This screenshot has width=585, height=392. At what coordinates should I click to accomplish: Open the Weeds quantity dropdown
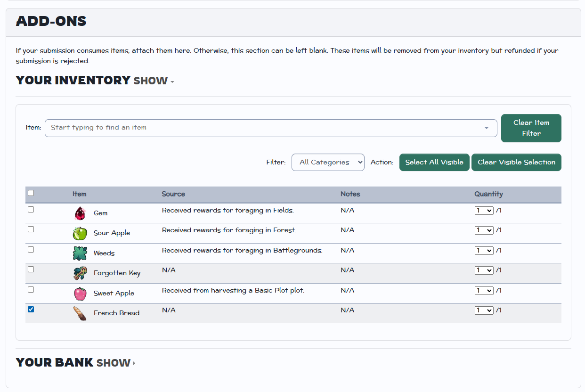coord(484,251)
